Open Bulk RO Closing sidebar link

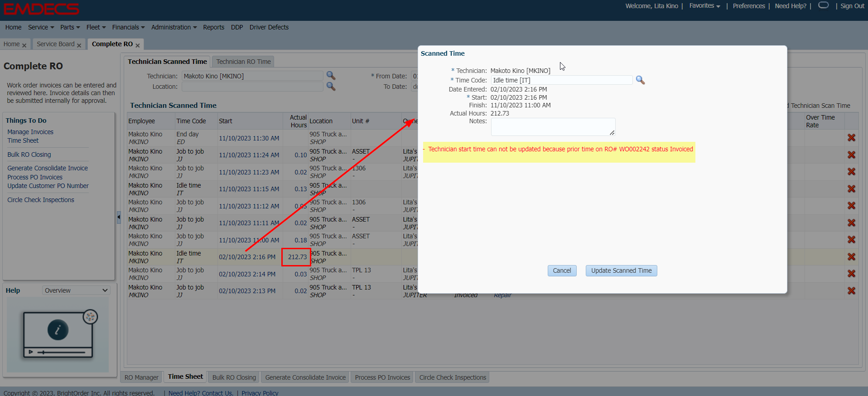pos(29,155)
